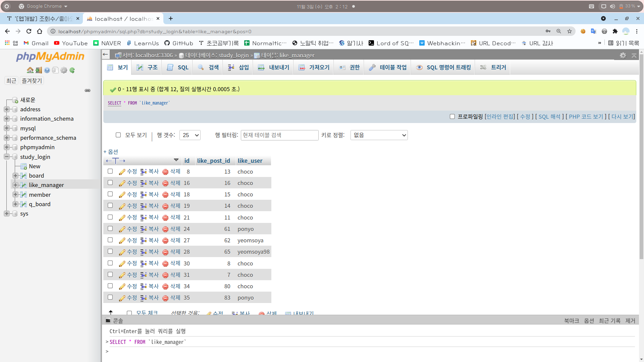Expand the mysql database tree node
This screenshot has height=362, width=644.
[6, 128]
